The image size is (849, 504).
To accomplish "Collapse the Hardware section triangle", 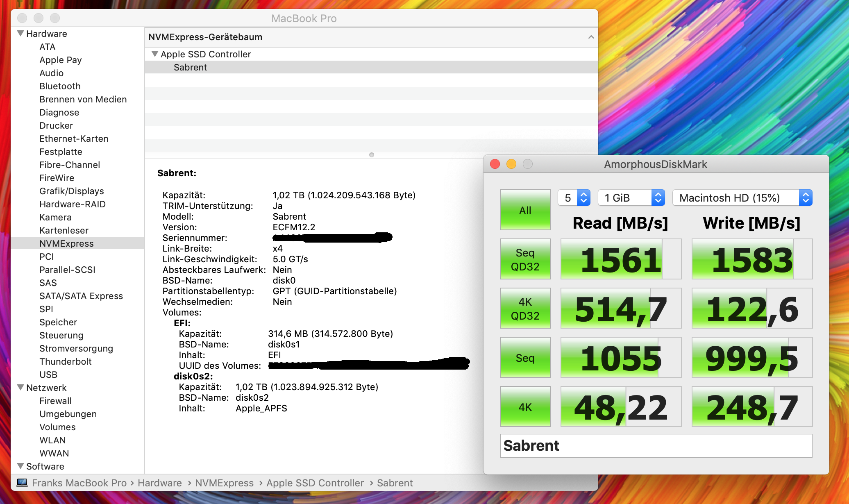I will point(20,33).
